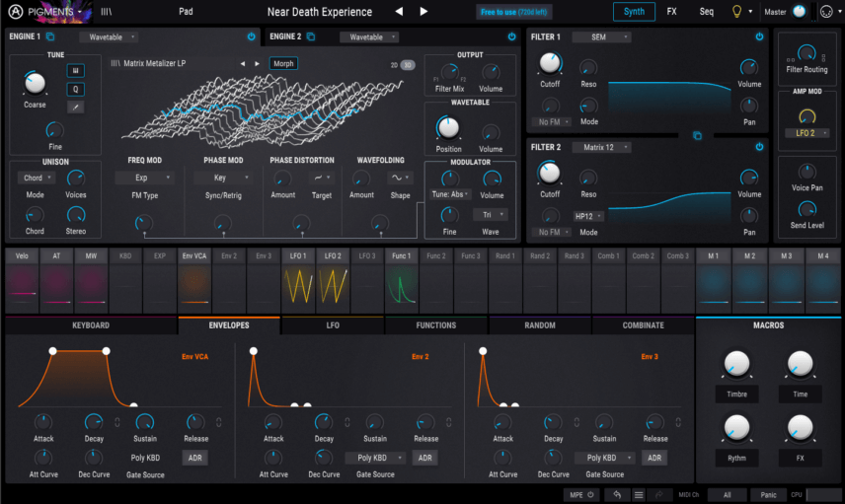Open the KEYBOARD modulation tab
The height and width of the screenshot is (504, 845).
point(91,325)
